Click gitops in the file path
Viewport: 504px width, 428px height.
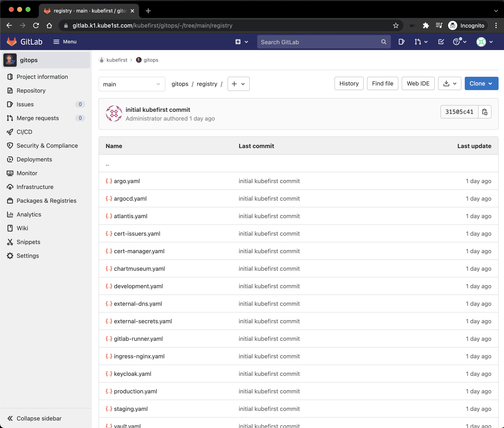[180, 84]
